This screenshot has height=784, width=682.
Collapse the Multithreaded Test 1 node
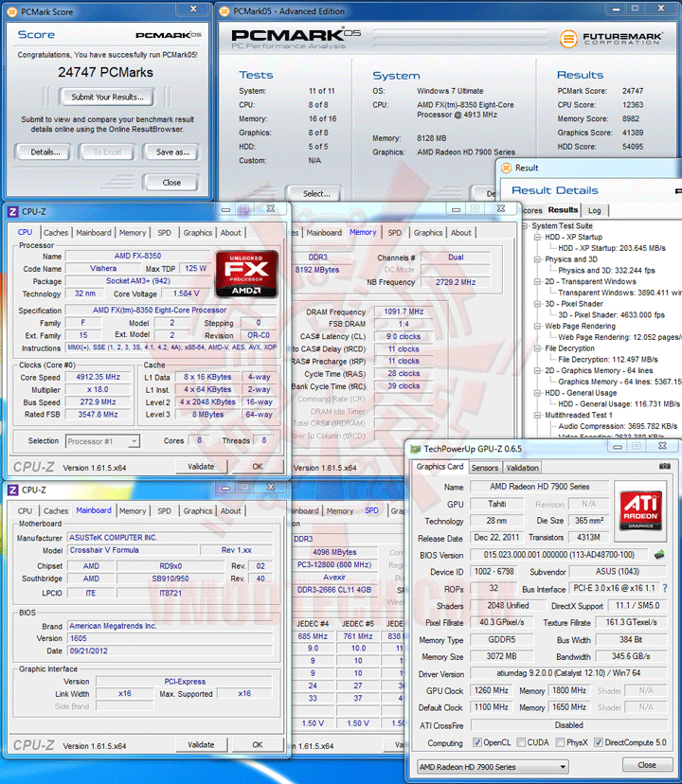pyautogui.click(x=537, y=415)
